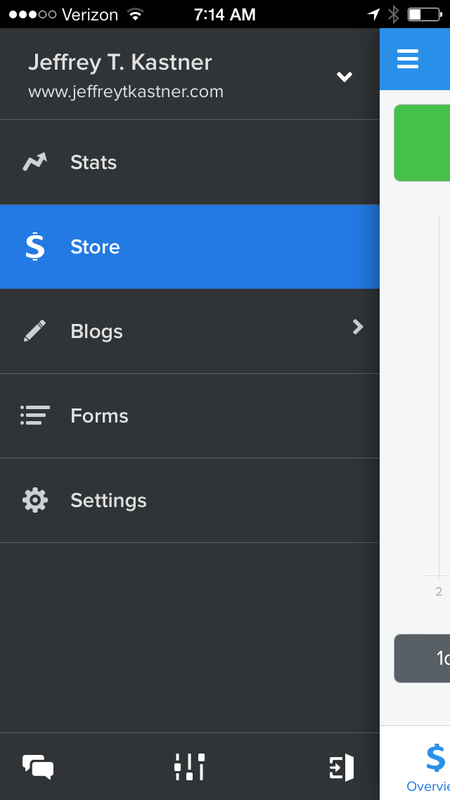Toggle the hamburger menu button
The width and height of the screenshot is (450, 800).
click(x=408, y=59)
